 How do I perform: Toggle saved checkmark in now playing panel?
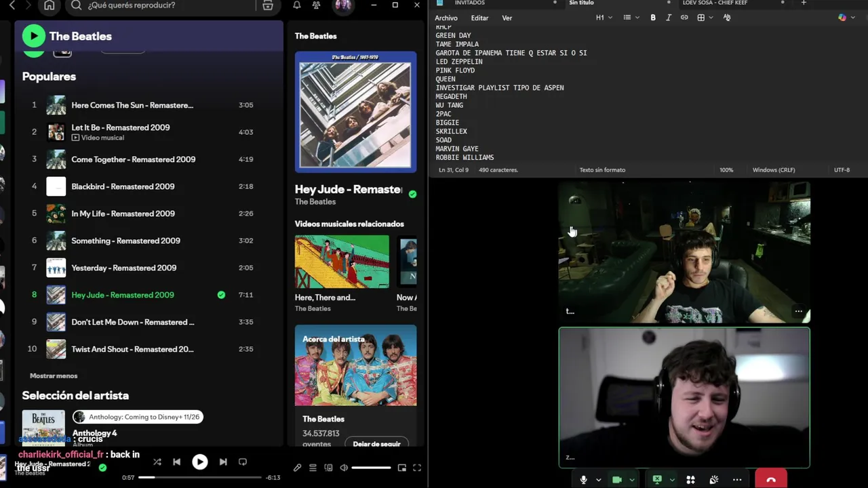point(412,194)
